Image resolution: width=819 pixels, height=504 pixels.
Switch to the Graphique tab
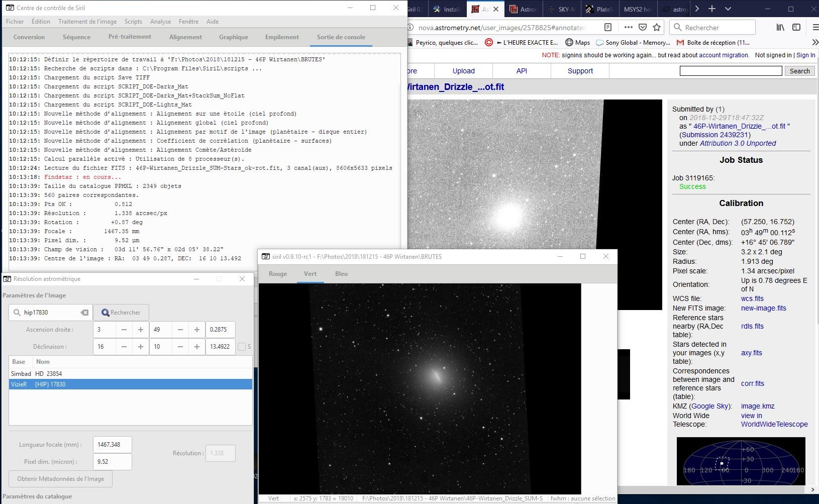[x=234, y=37]
